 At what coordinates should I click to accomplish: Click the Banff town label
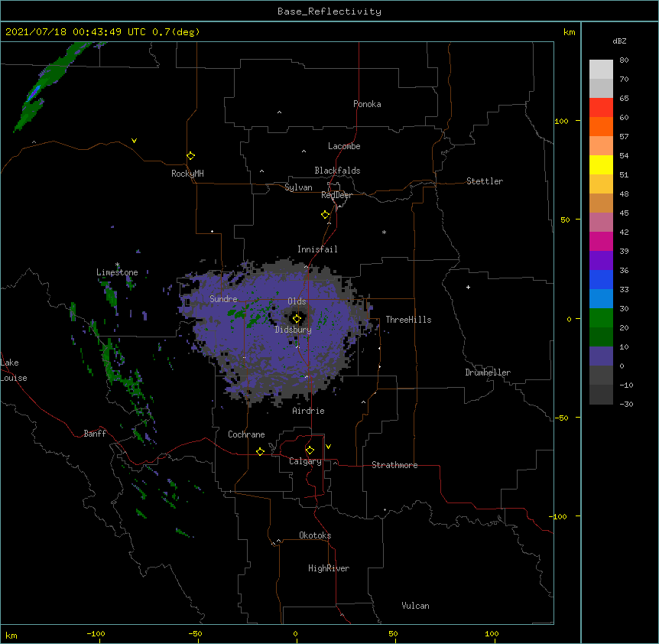point(95,434)
